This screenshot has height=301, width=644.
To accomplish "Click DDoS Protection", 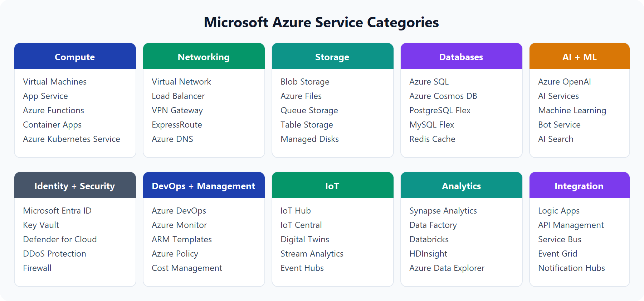I will click(54, 254).
